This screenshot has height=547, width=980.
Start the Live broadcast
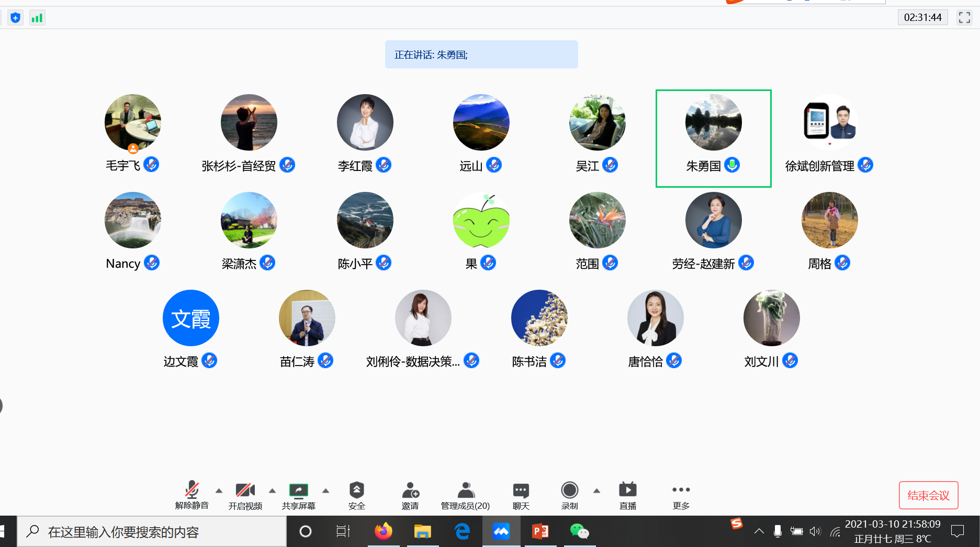click(627, 495)
